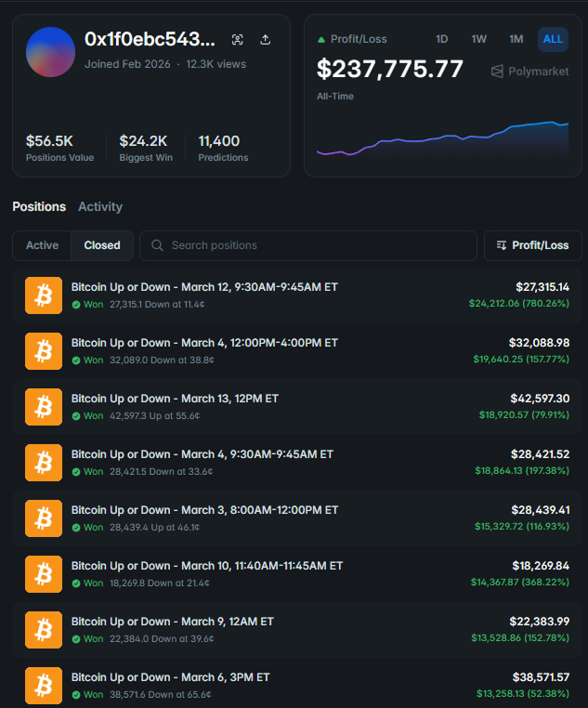The image size is (588, 708).
Task: Click the Won checkmark in the March 13 row
Action: tap(76, 416)
